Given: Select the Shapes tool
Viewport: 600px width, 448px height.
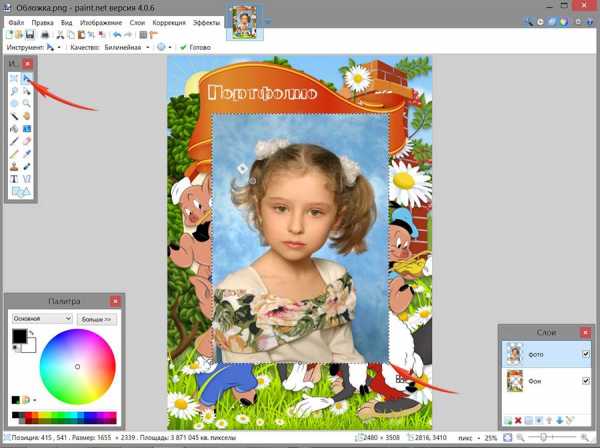Looking at the screenshot, I should tap(21, 191).
